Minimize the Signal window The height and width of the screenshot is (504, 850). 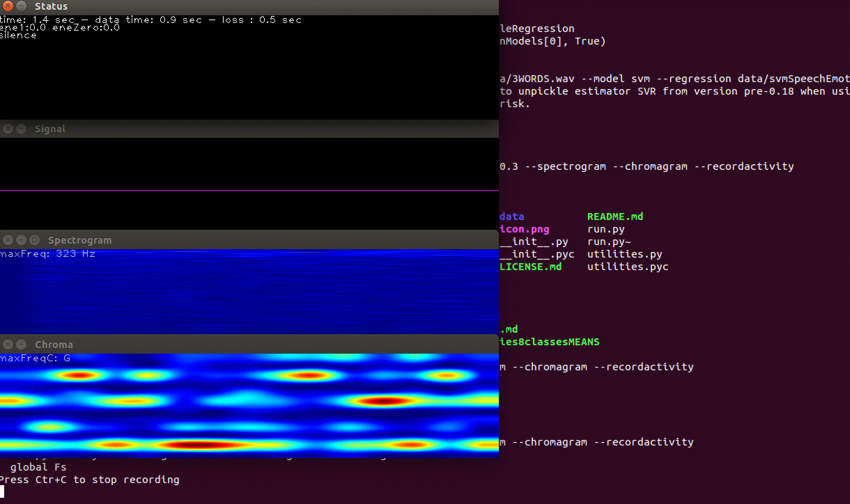(21, 129)
